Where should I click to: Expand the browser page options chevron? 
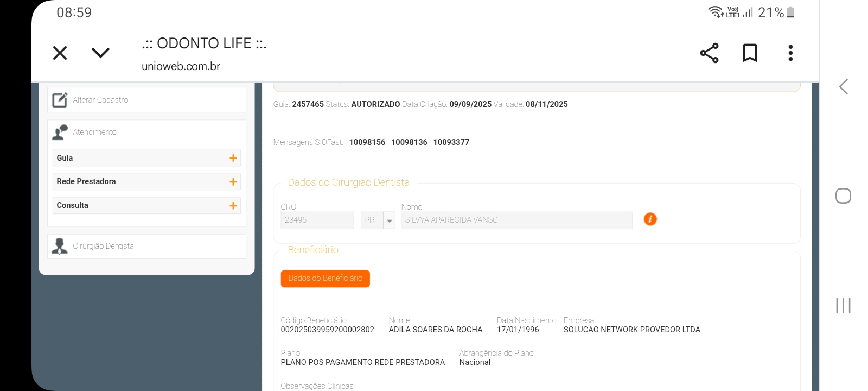[x=100, y=53]
